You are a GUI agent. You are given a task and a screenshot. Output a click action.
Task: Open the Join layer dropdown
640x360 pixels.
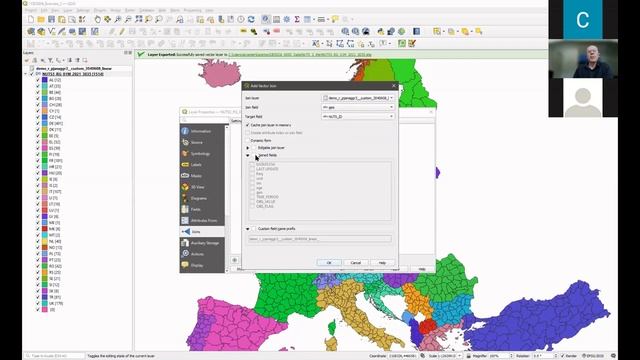[358, 98]
